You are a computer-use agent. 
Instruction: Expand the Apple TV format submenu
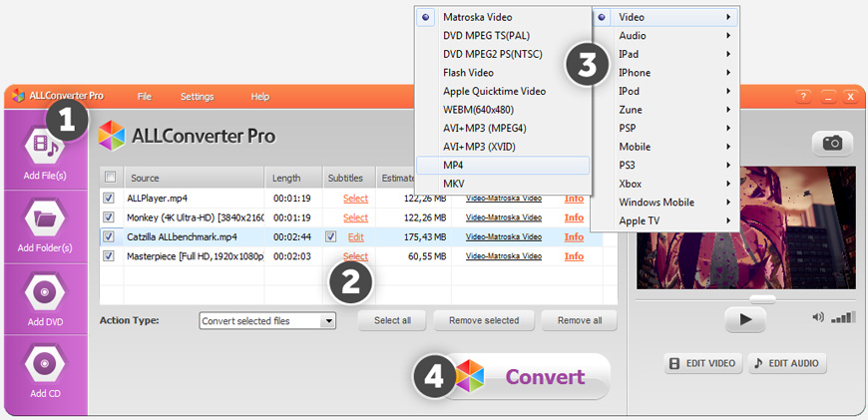coord(665,220)
